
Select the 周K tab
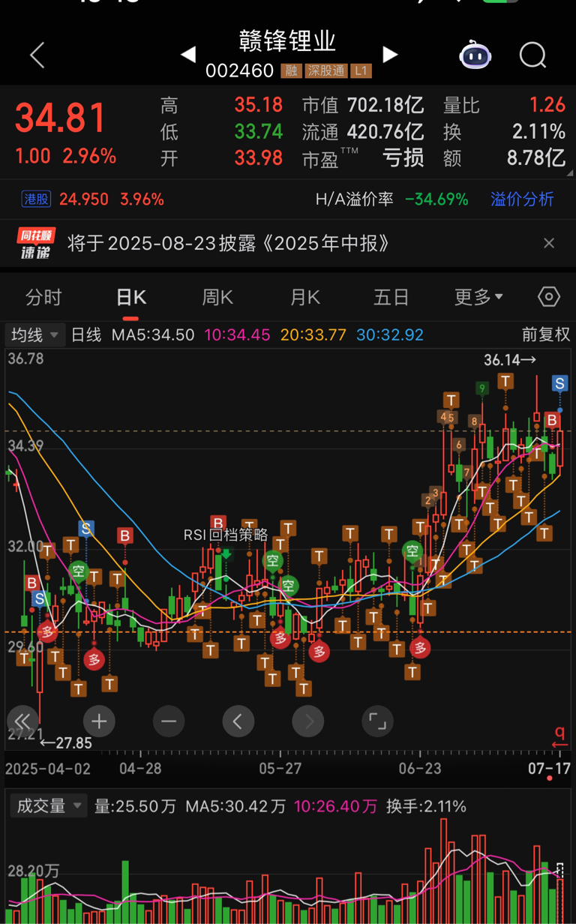[x=217, y=297]
